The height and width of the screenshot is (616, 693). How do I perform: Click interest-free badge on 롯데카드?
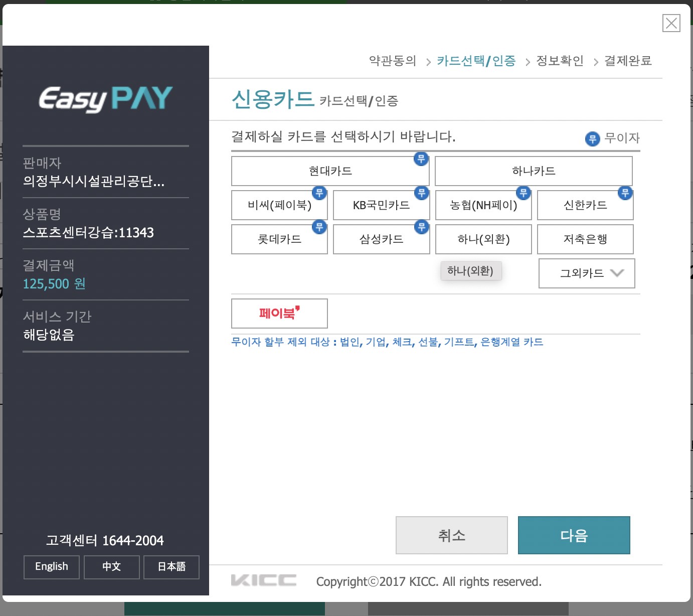pos(319,227)
